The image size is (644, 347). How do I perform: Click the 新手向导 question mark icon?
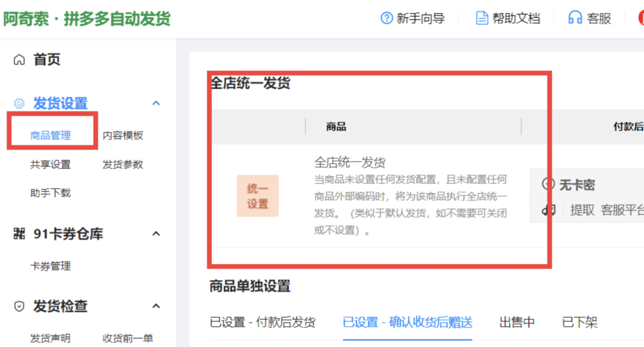(x=386, y=18)
